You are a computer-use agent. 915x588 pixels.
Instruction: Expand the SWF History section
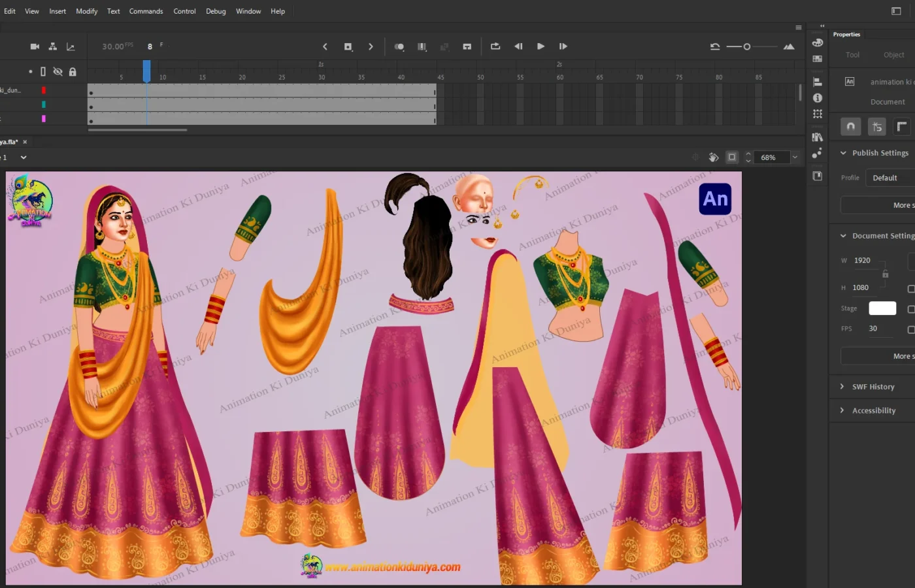(842, 387)
